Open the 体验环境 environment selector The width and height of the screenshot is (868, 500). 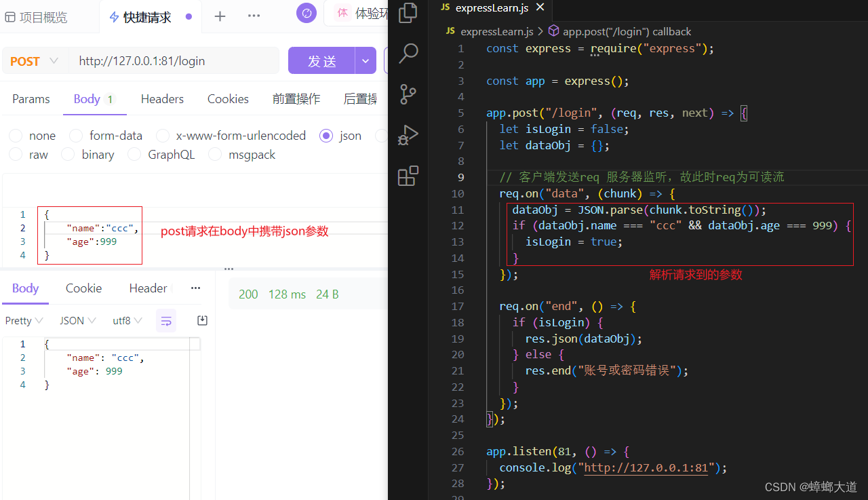(x=357, y=13)
